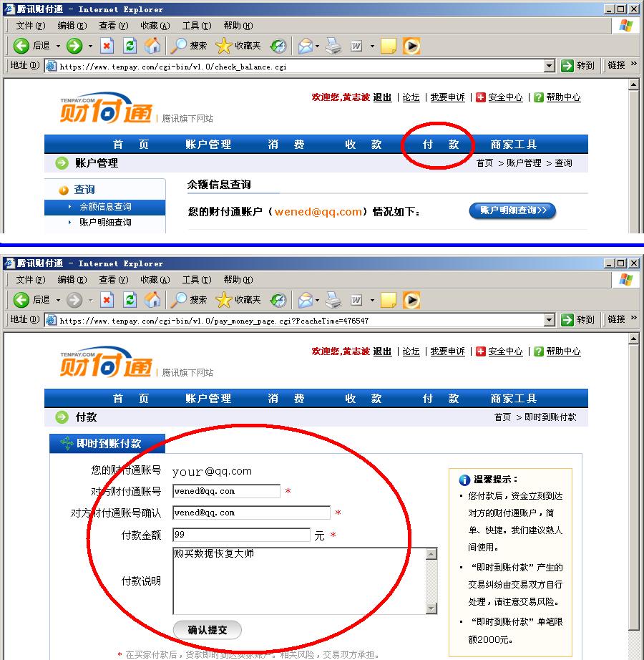Open 收藏夹 star in the payment window toolbar
The image size is (644, 660).
click(x=238, y=300)
